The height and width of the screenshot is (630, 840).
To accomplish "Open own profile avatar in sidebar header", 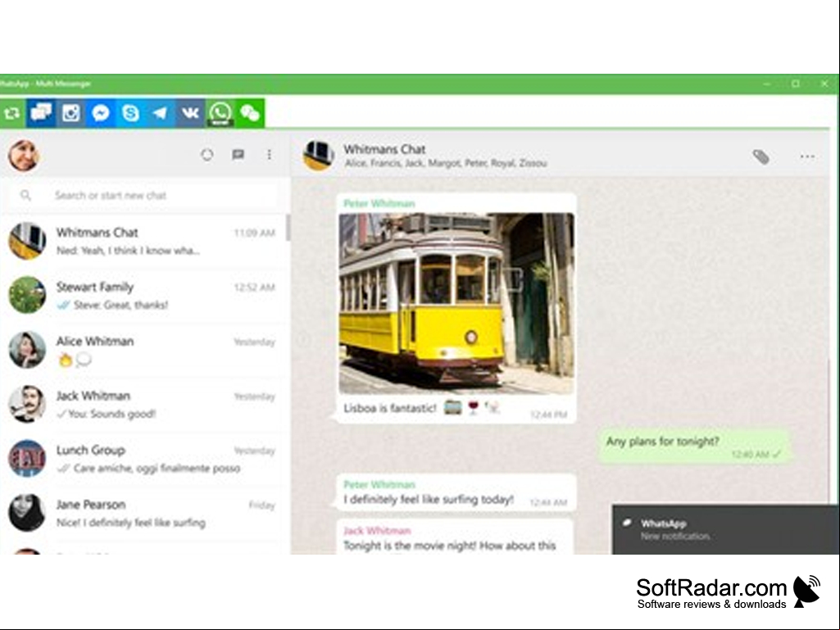I will click(24, 156).
